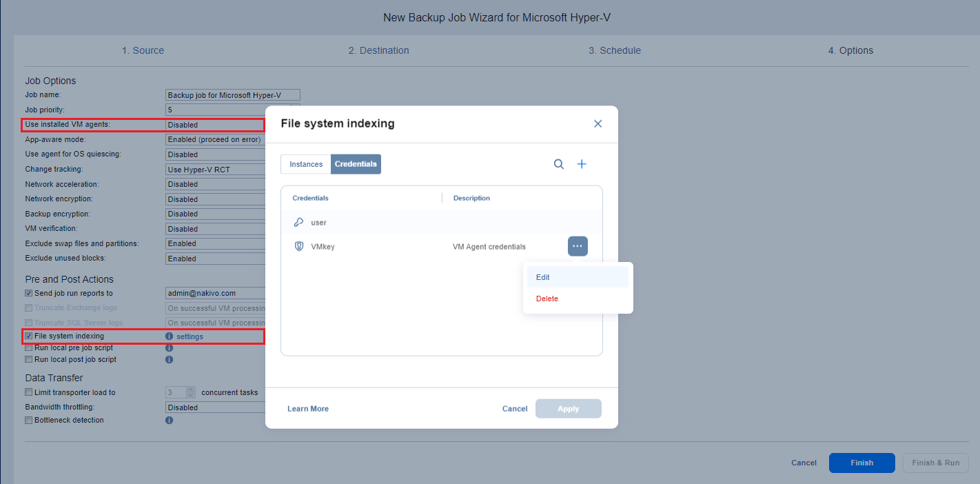The width and height of the screenshot is (980, 484).
Task: Switch to the Instances tab
Action: point(306,164)
